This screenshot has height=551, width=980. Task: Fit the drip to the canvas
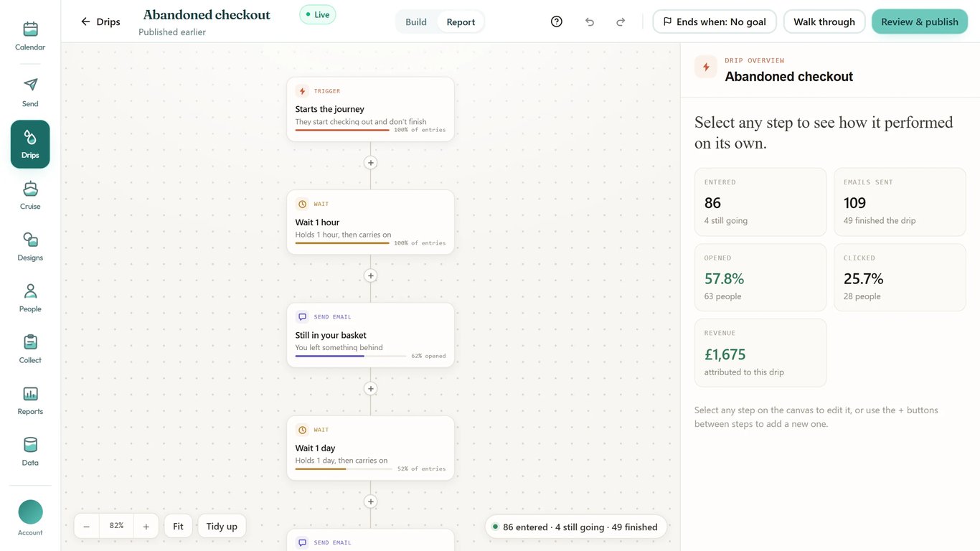pyautogui.click(x=178, y=526)
